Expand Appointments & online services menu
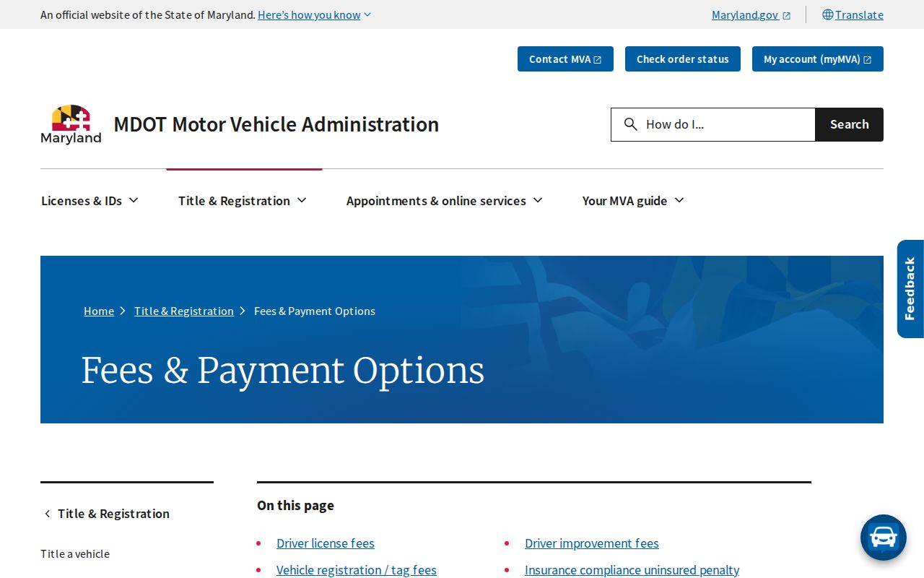Image resolution: width=924 pixels, height=578 pixels. point(444,201)
